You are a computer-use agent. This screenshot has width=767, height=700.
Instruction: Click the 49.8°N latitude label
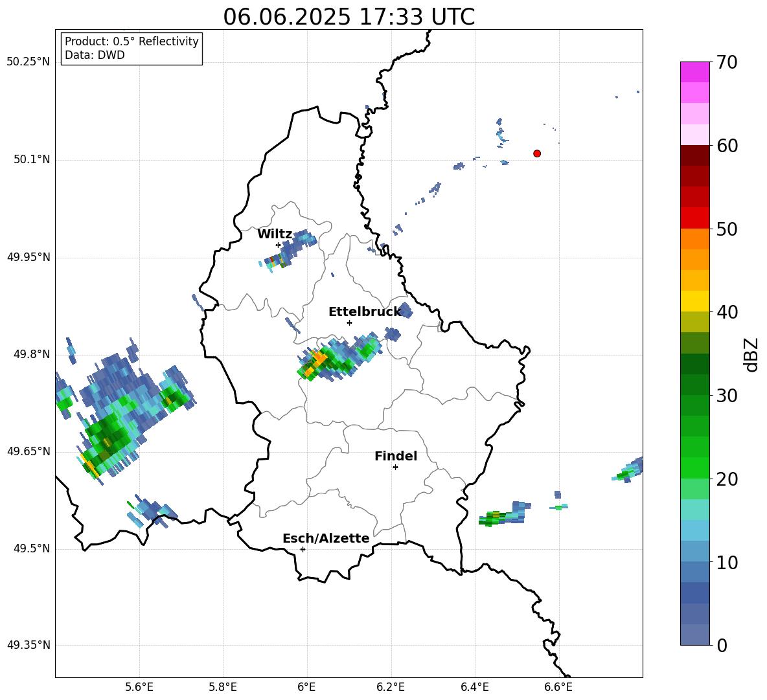click(32, 354)
